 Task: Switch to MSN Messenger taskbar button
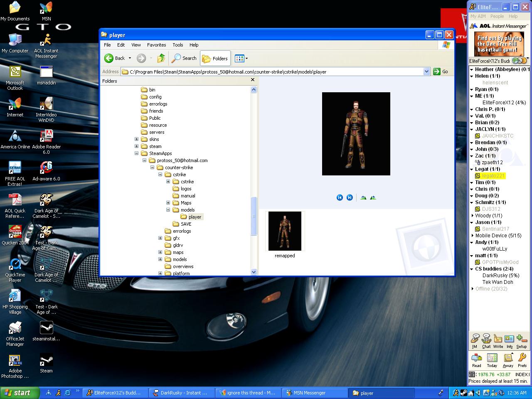pyautogui.click(x=315, y=393)
